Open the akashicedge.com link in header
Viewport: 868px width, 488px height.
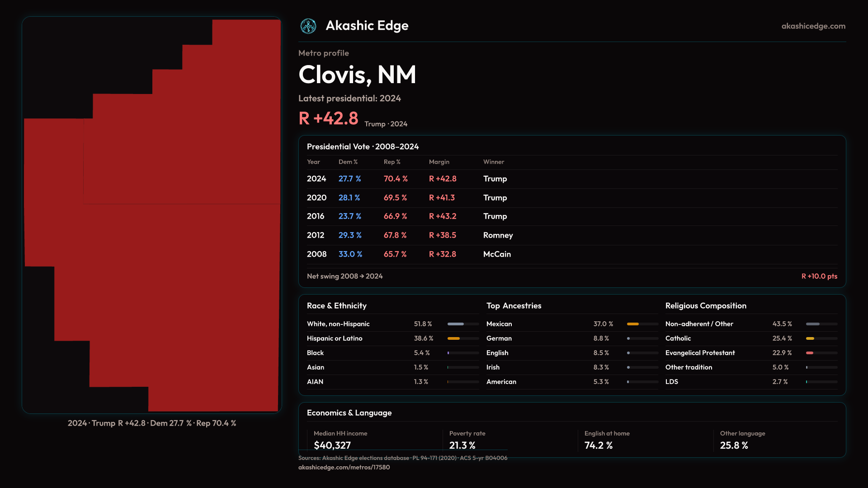point(813,26)
